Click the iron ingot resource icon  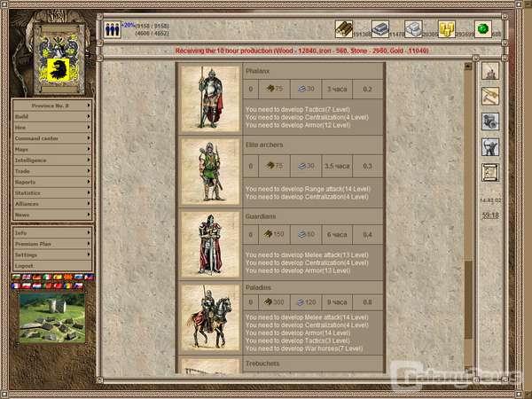point(380,29)
